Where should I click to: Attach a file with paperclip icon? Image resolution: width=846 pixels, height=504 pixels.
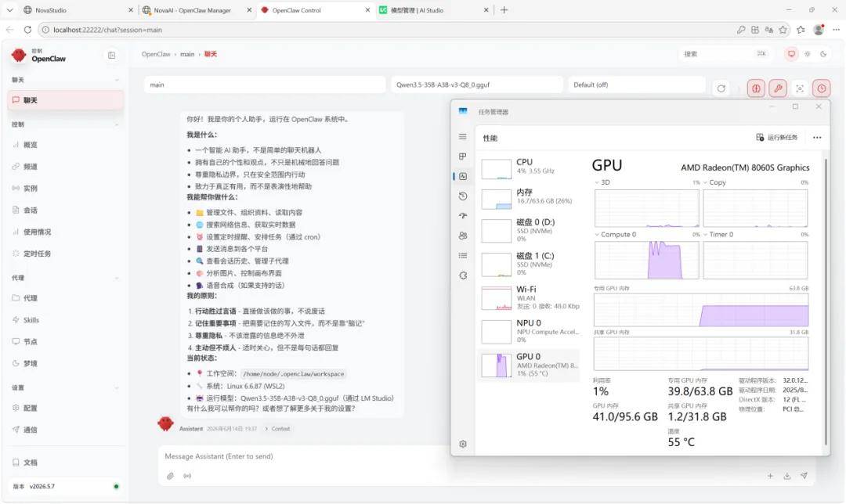(171, 476)
